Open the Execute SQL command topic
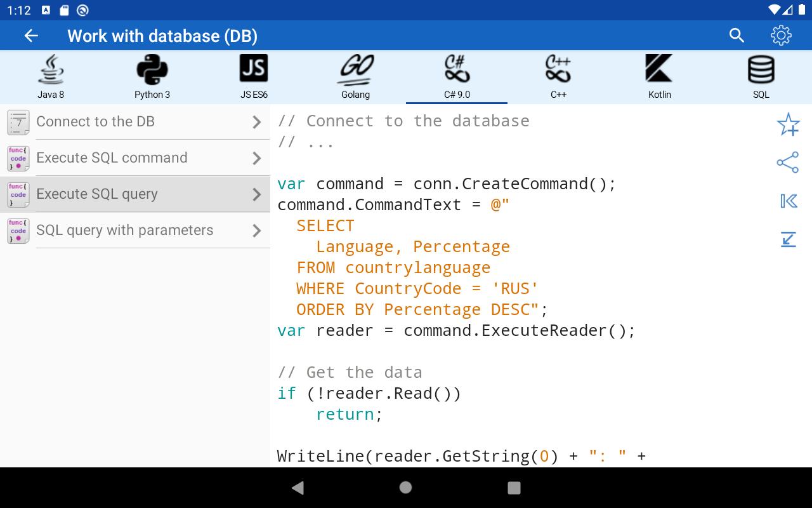The width and height of the screenshot is (812, 508). (x=135, y=158)
